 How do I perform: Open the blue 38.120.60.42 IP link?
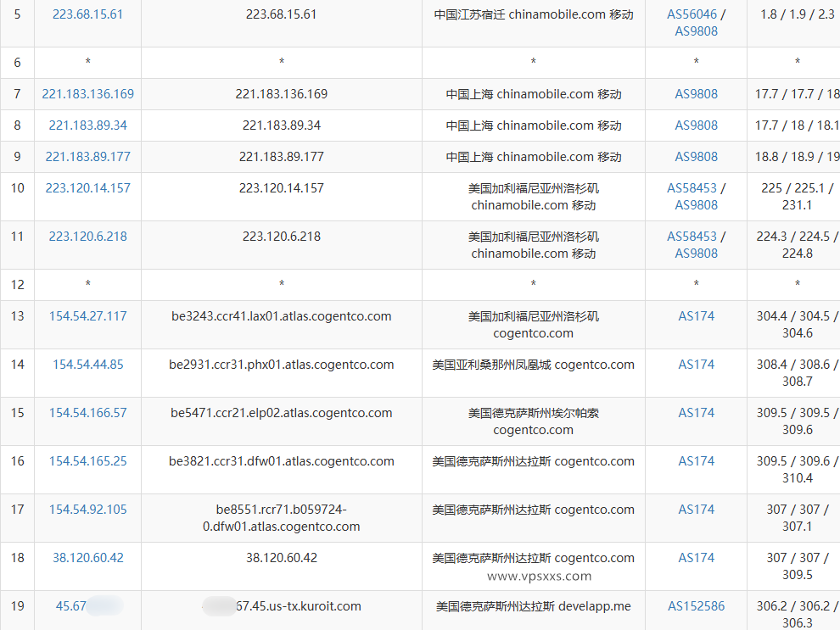(88, 558)
